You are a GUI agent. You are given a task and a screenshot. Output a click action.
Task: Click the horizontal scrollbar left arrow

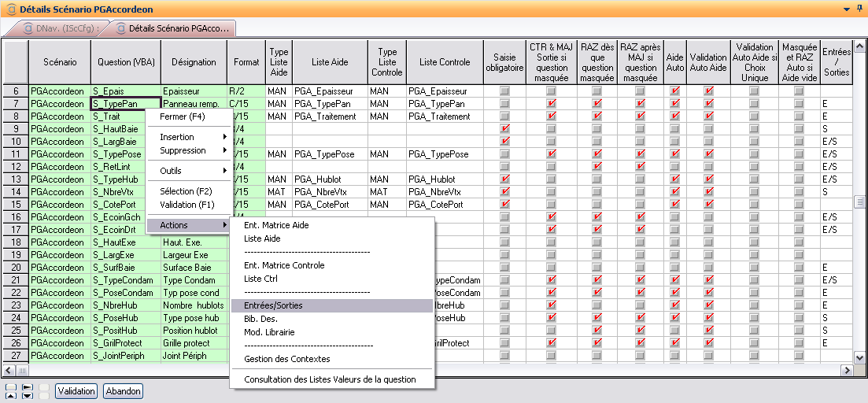point(9,370)
